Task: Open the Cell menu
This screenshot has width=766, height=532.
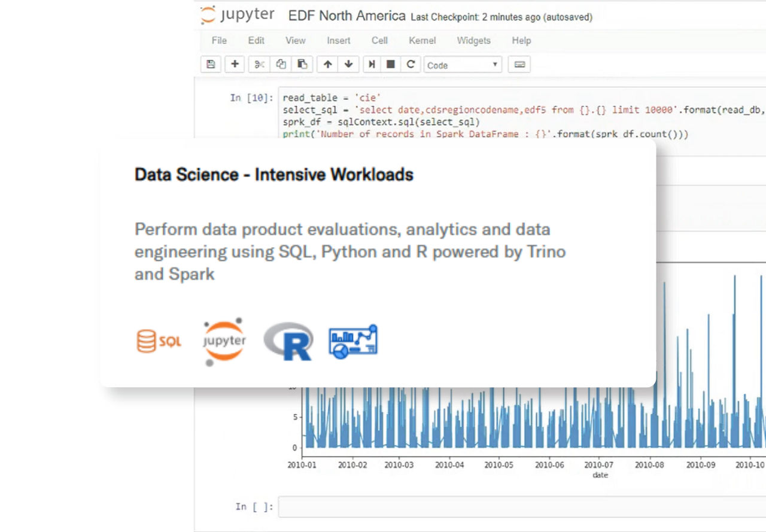Action: point(379,41)
